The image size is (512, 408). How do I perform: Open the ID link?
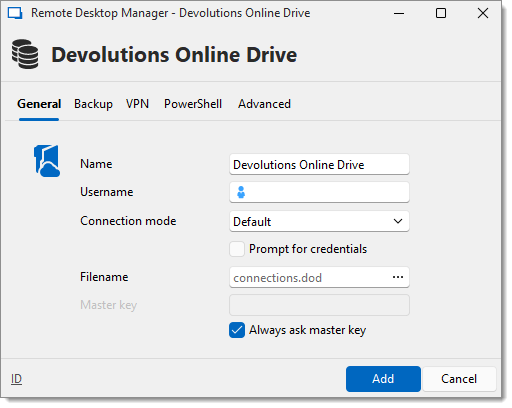16,379
